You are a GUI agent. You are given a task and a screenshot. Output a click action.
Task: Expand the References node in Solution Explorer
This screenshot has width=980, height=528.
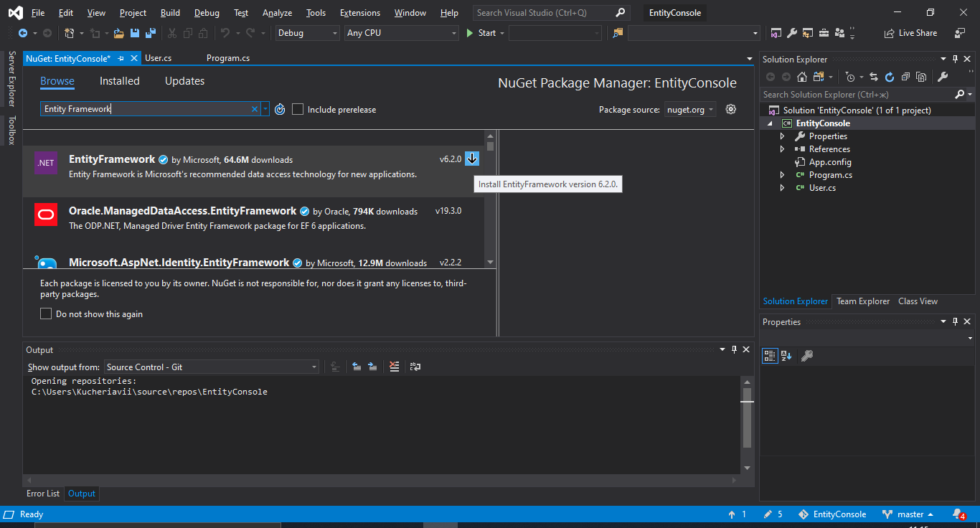(x=783, y=149)
